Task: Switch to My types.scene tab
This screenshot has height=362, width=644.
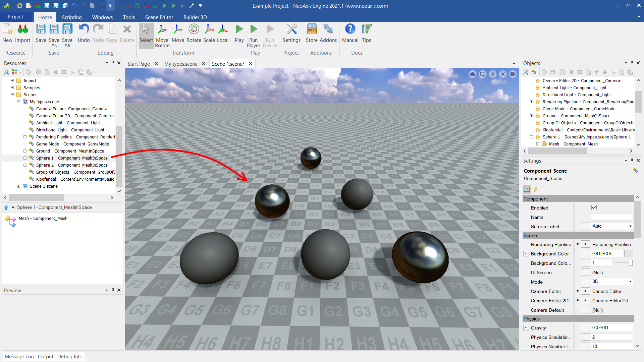Action: pyautogui.click(x=181, y=64)
